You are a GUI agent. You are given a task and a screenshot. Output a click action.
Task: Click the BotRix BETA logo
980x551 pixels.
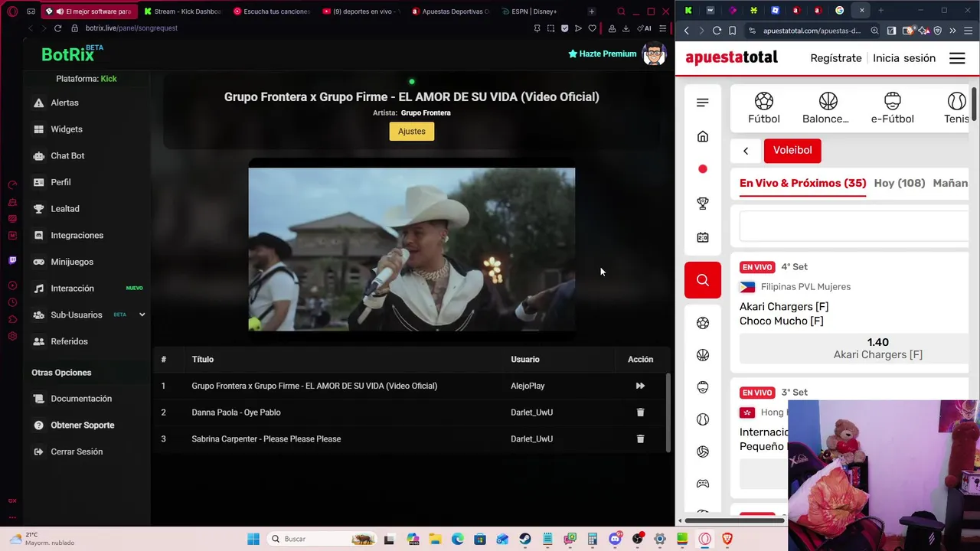pyautogui.click(x=72, y=54)
